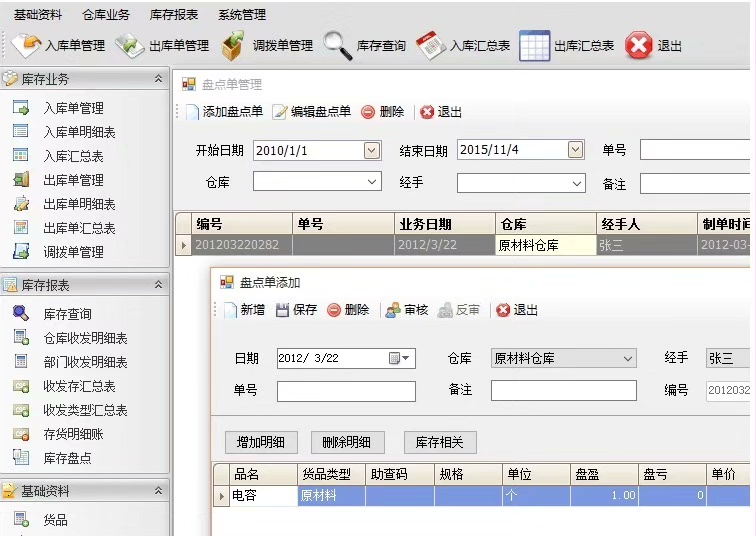This screenshot has width=756, height=536.
Task: Click the 备注 input in 盘点单添加
Action: (x=564, y=390)
